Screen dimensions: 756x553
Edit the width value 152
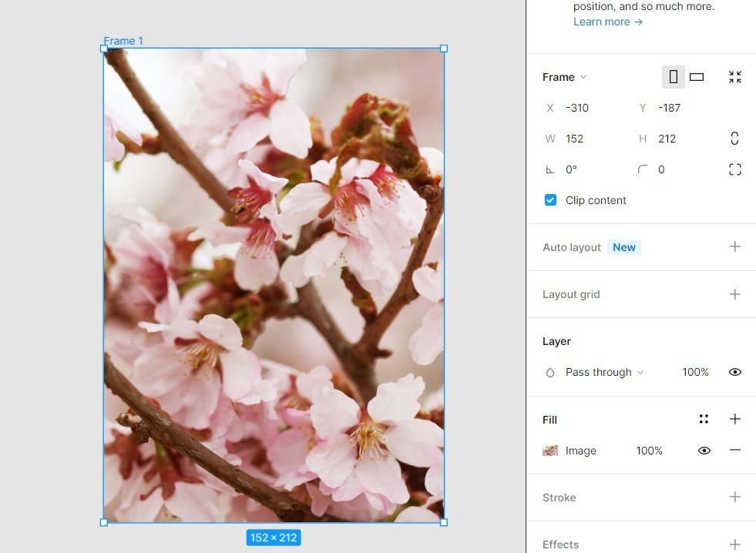tap(574, 139)
